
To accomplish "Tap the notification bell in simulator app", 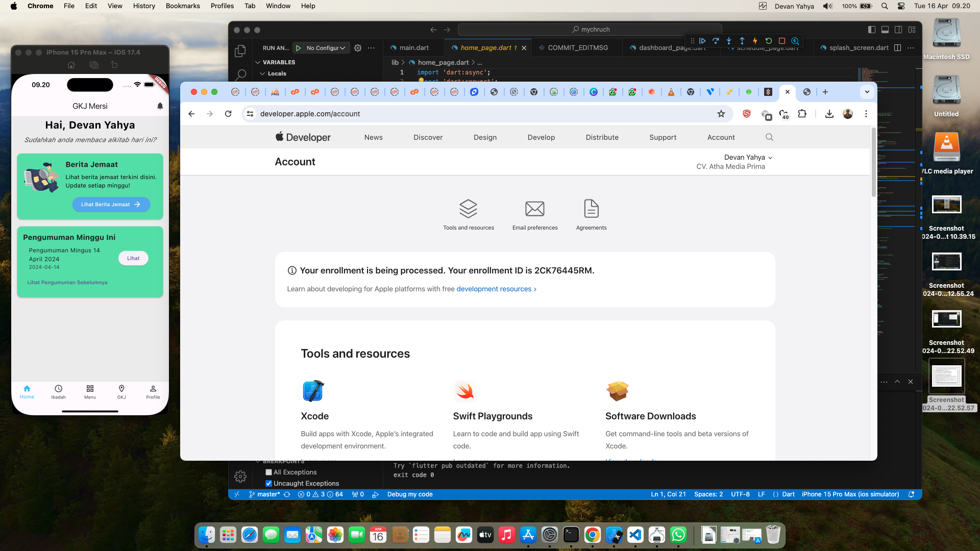I will [160, 106].
